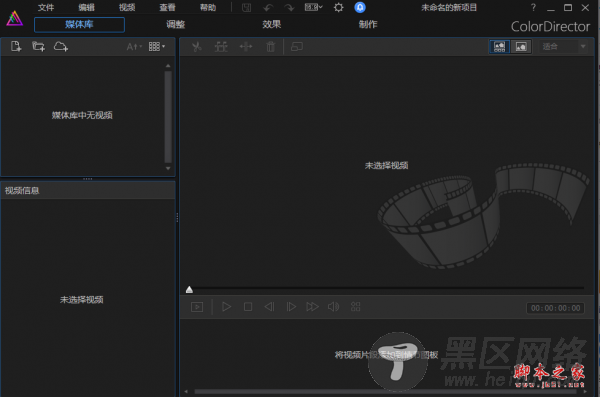Click the delete trash icon
The image size is (600, 397).
coord(271,47)
